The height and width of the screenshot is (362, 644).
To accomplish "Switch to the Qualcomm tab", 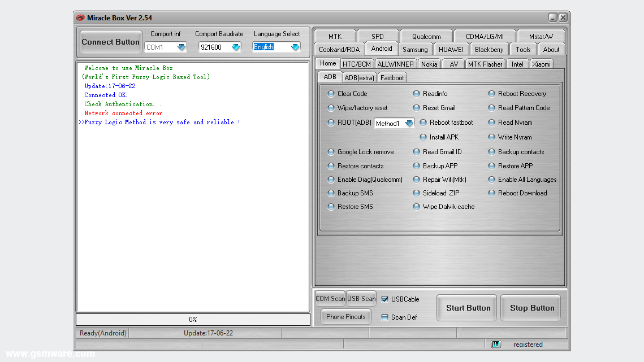I will pos(426,37).
